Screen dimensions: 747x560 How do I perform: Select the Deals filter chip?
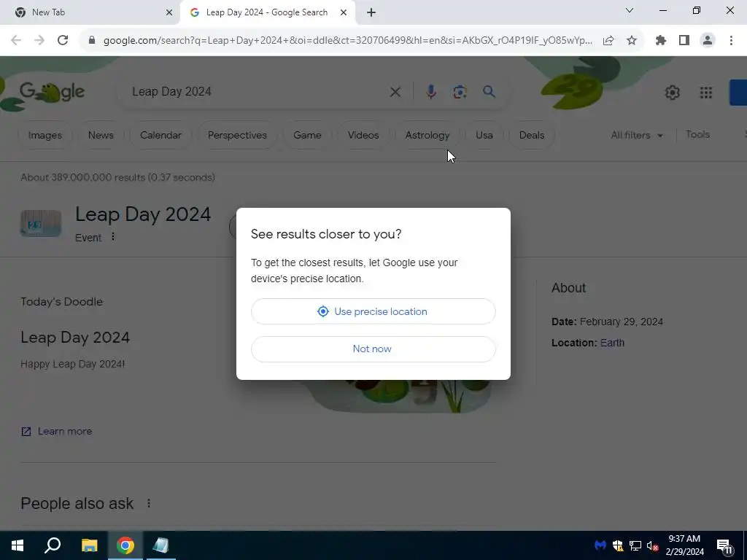click(x=532, y=135)
